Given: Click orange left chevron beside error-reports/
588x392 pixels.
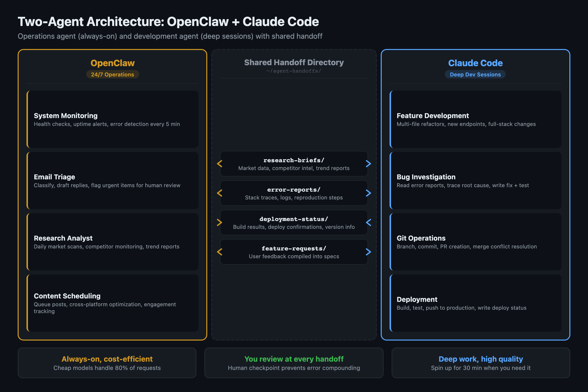Looking at the screenshot, I should coord(220,193).
